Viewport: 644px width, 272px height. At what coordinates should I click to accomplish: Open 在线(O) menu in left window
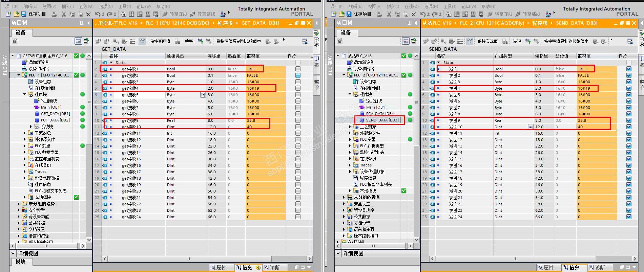[x=86, y=6]
